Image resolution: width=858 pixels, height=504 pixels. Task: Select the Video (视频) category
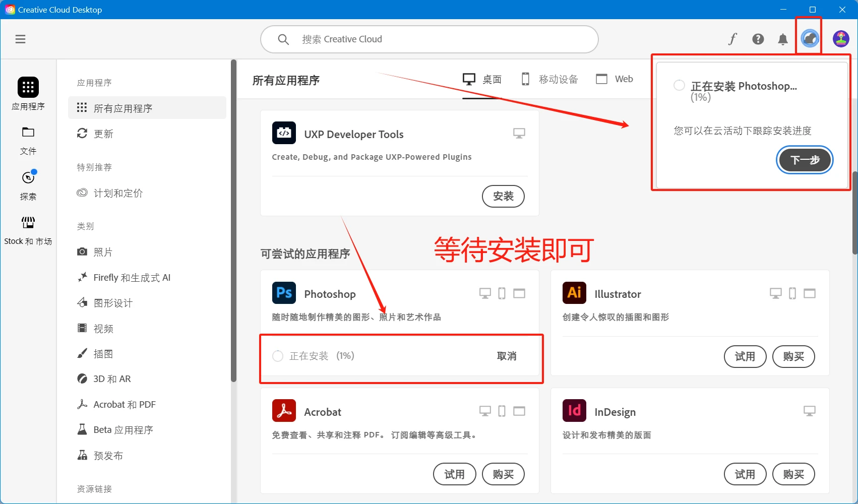[x=147, y=329]
